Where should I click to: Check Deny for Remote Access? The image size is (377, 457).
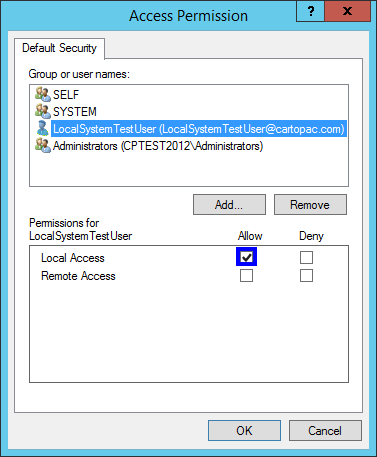[306, 275]
